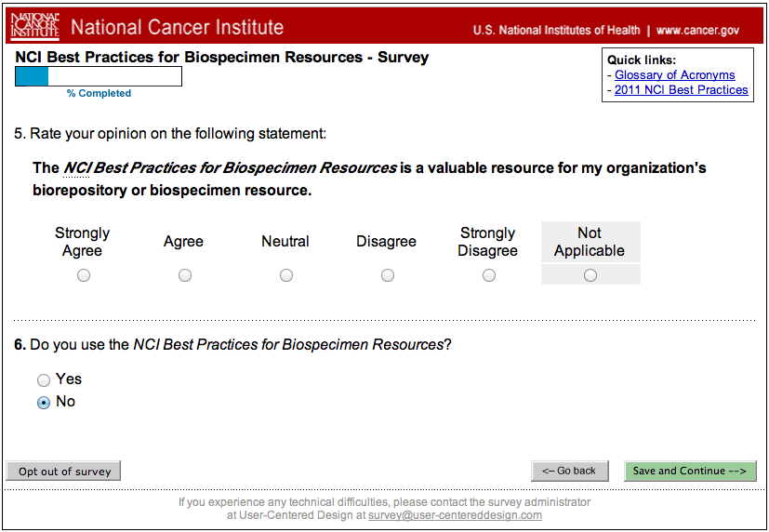Open the 2011 NCI Best Practices link
The image size is (769, 532).
[x=682, y=89]
